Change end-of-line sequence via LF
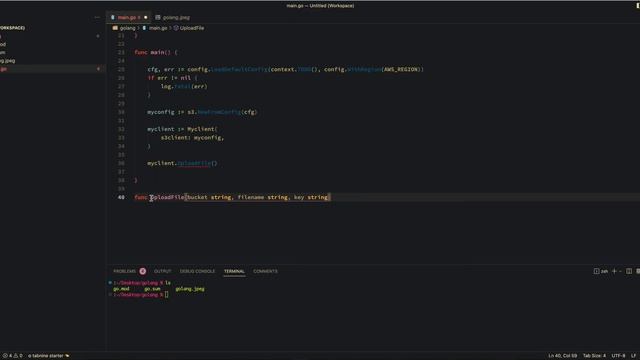The height and width of the screenshot is (360, 640). coord(633,356)
